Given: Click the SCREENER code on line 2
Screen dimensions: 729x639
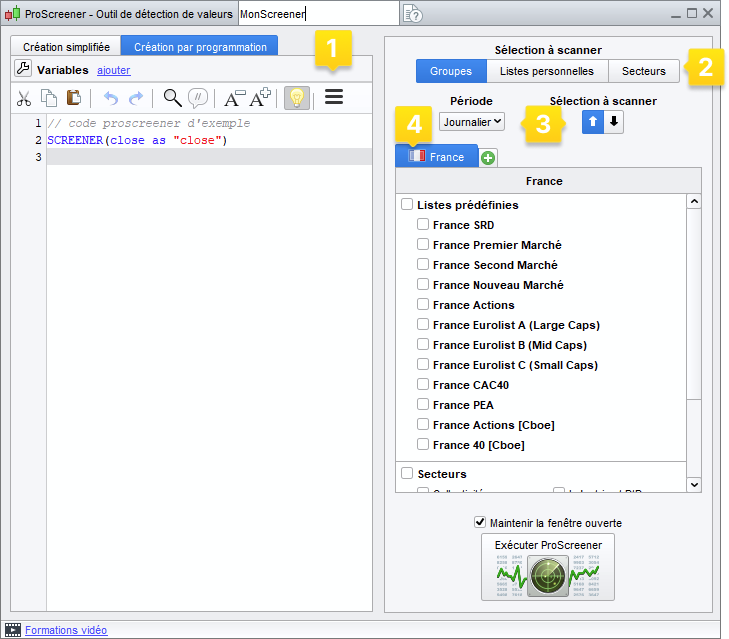Looking at the screenshot, I should coord(75,140).
